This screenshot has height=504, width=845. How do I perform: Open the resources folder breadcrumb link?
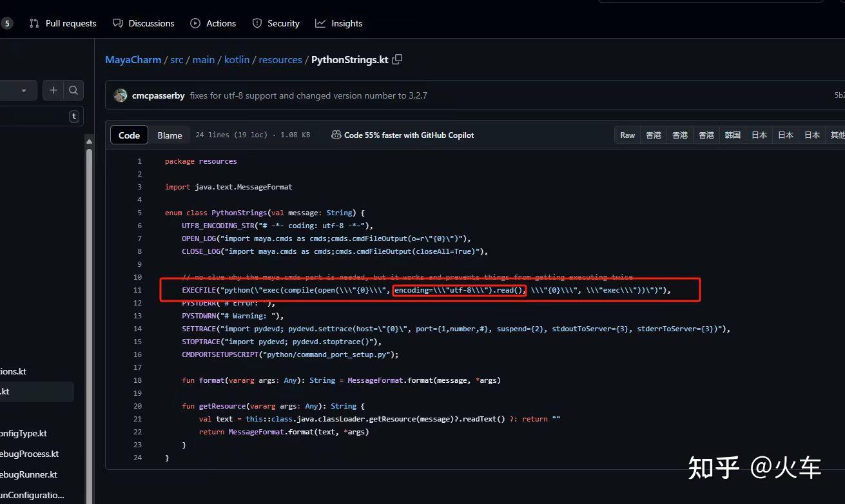pyautogui.click(x=280, y=59)
